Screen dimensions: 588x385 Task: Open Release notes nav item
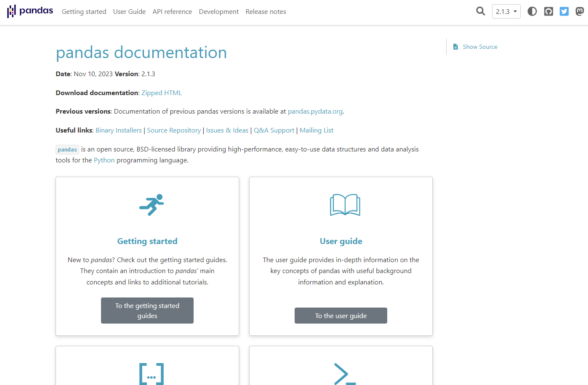click(266, 12)
